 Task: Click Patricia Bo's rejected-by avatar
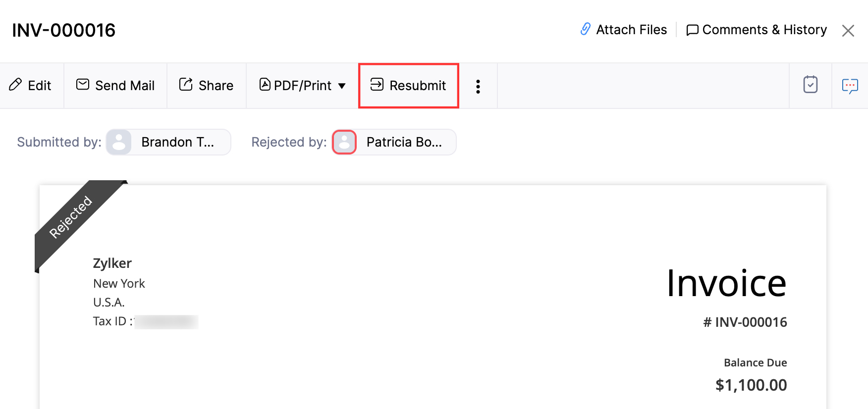click(344, 142)
